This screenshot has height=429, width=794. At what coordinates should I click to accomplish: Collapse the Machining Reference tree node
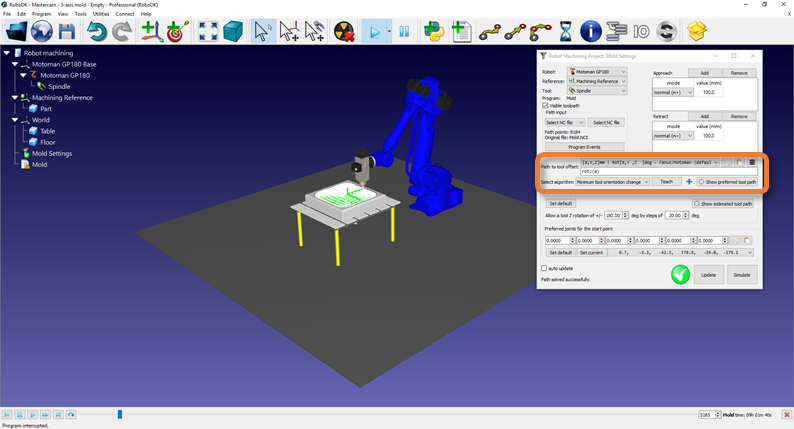(15, 98)
